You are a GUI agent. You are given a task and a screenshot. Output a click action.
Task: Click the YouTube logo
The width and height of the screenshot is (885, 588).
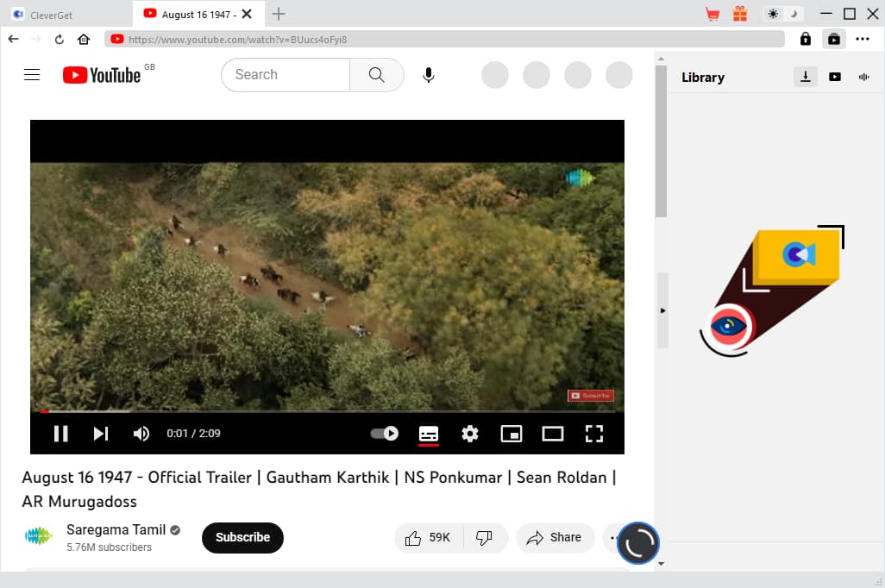tap(102, 75)
